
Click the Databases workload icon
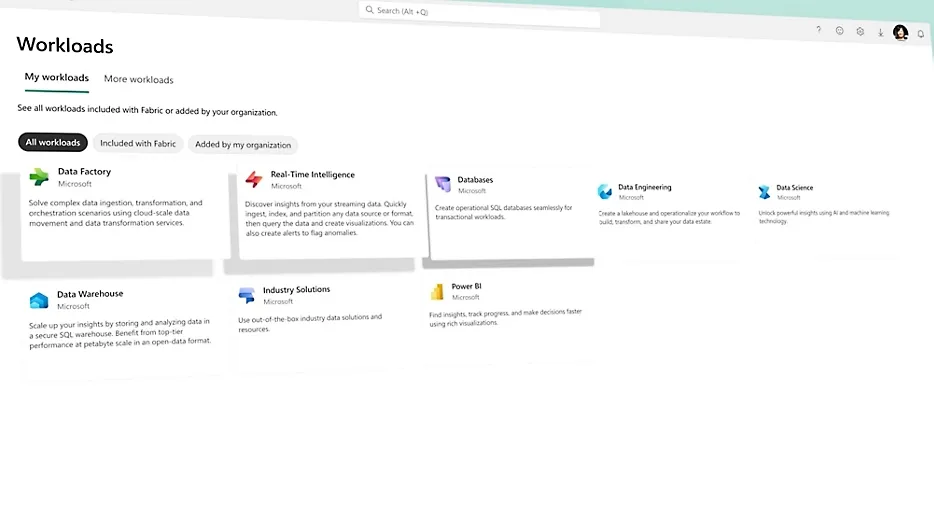[x=443, y=184]
